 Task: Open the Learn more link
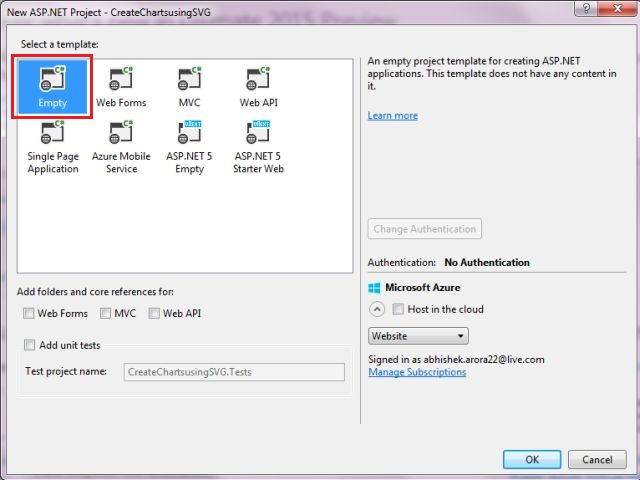click(393, 116)
